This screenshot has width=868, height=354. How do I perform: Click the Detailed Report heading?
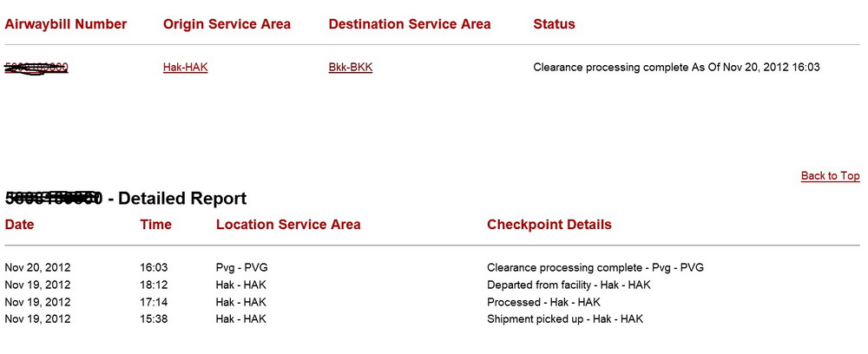126,198
